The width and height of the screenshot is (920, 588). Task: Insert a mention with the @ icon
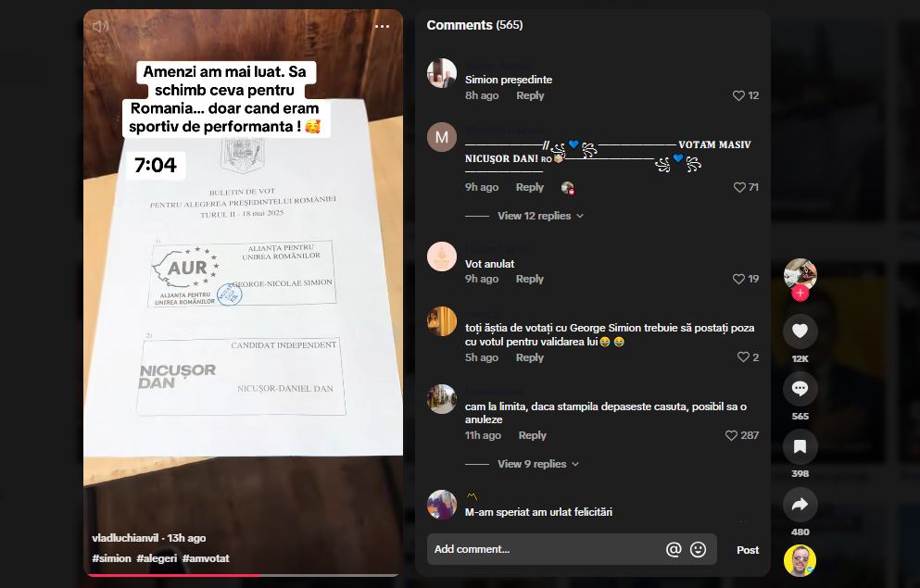(674, 549)
